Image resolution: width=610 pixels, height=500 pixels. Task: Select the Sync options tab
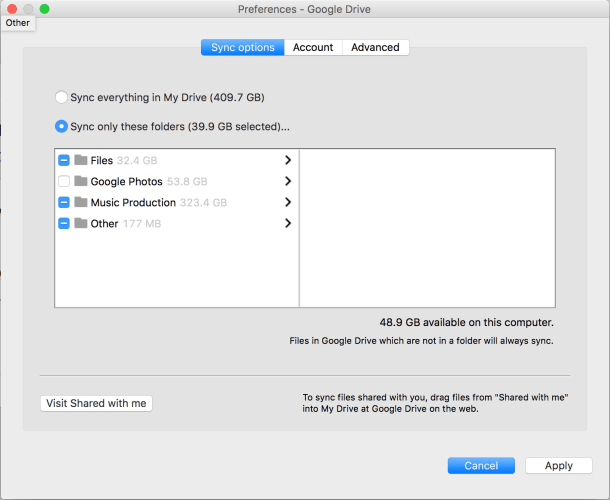(242, 47)
